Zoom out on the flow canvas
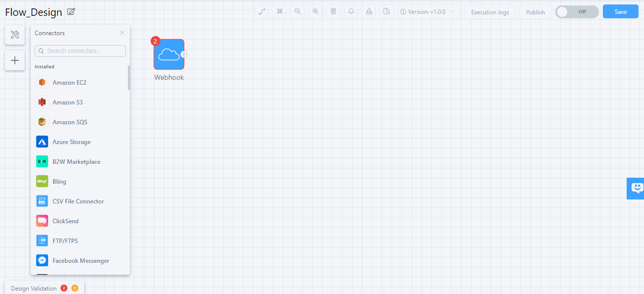The width and height of the screenshot is (644, 294). coord(297,11)
